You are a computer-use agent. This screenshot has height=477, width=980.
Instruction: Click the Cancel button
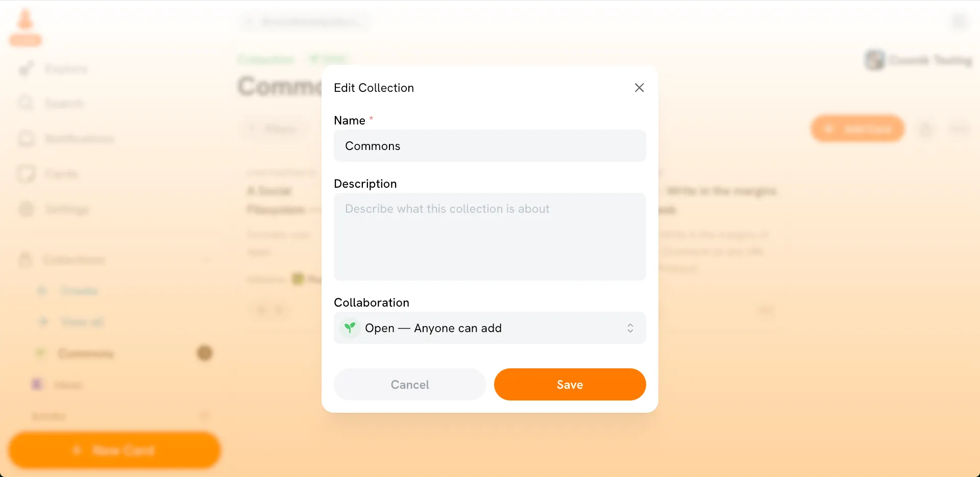(x=410, y=385)
